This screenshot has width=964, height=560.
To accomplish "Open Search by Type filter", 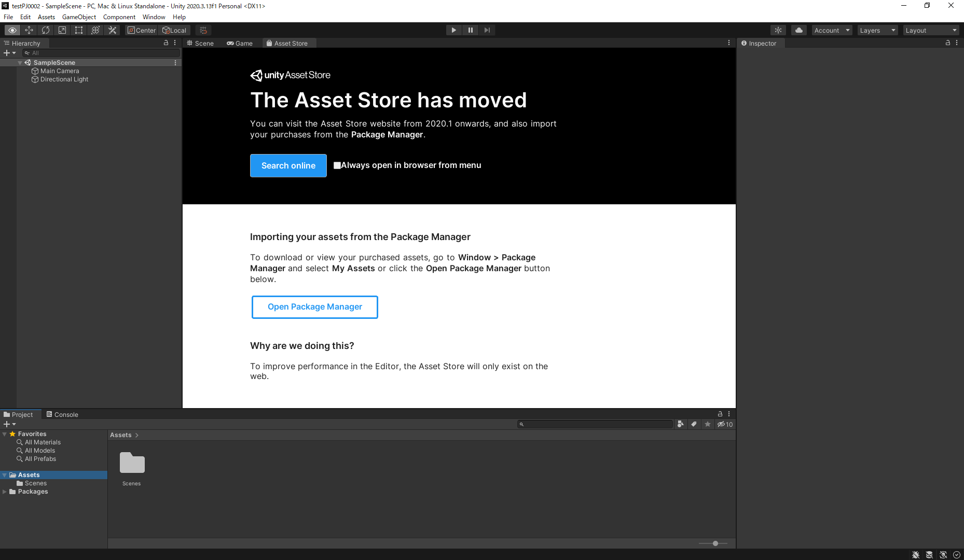I will tap(681, 424).
